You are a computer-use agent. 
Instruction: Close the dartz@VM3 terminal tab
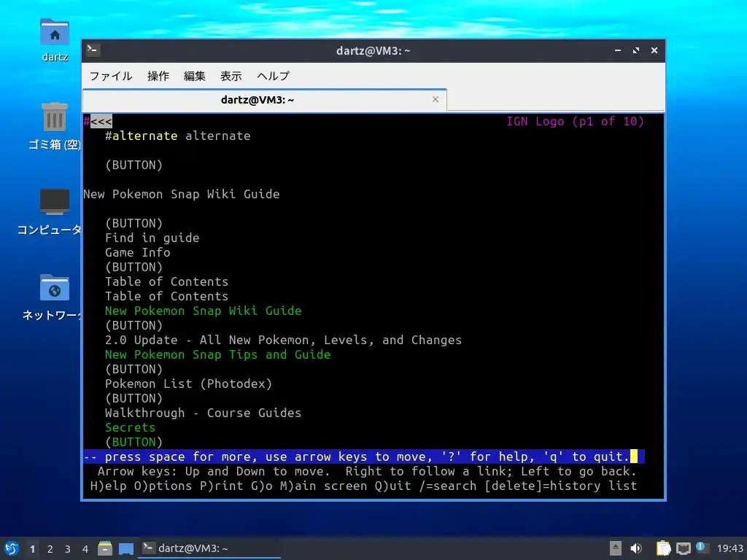[x=436, y=99]
